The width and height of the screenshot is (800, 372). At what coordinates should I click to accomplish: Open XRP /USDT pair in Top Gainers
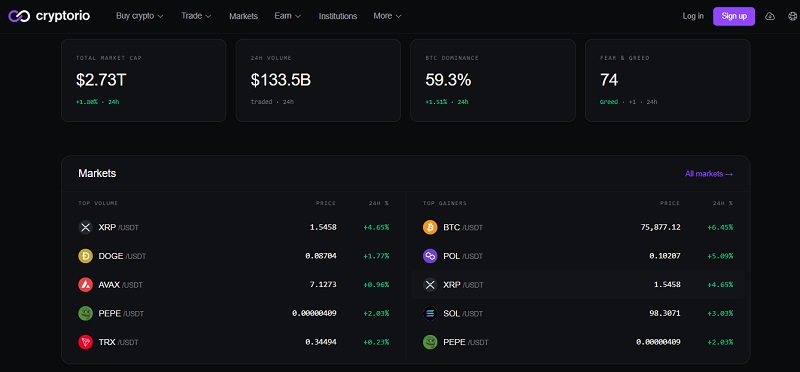578,285
